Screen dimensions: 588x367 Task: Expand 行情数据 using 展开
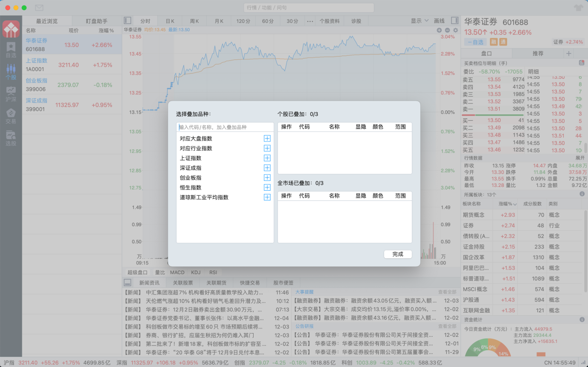click(x=580, y=158)
